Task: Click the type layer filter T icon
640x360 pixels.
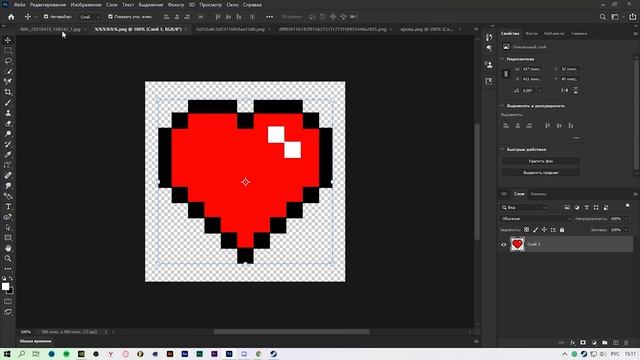Action: 586,207
